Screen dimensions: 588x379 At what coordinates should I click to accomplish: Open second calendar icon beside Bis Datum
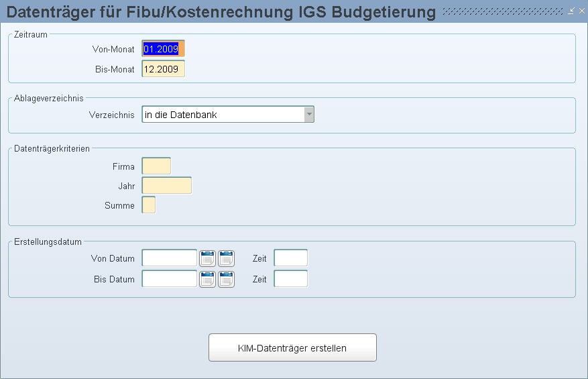(226, 279)
